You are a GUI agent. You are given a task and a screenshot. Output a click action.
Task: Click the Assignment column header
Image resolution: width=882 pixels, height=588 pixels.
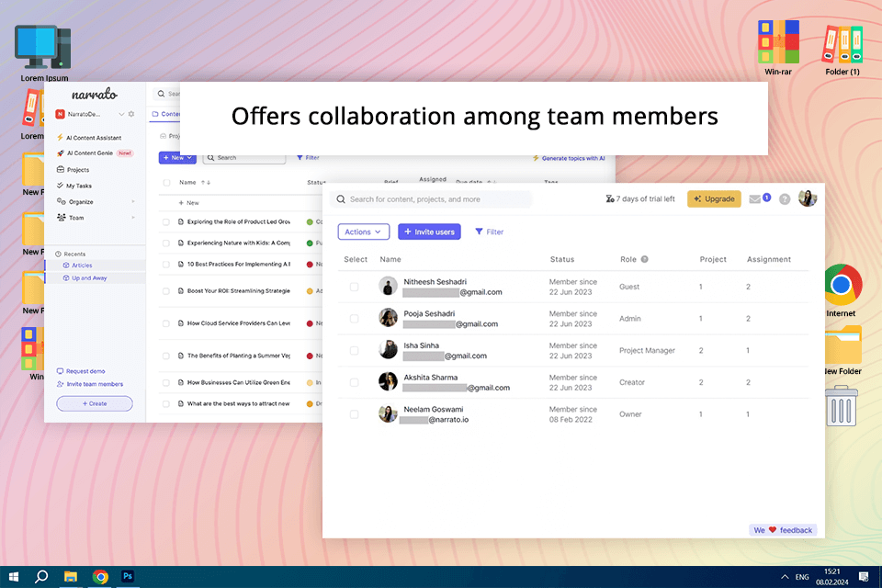[768, 259]
